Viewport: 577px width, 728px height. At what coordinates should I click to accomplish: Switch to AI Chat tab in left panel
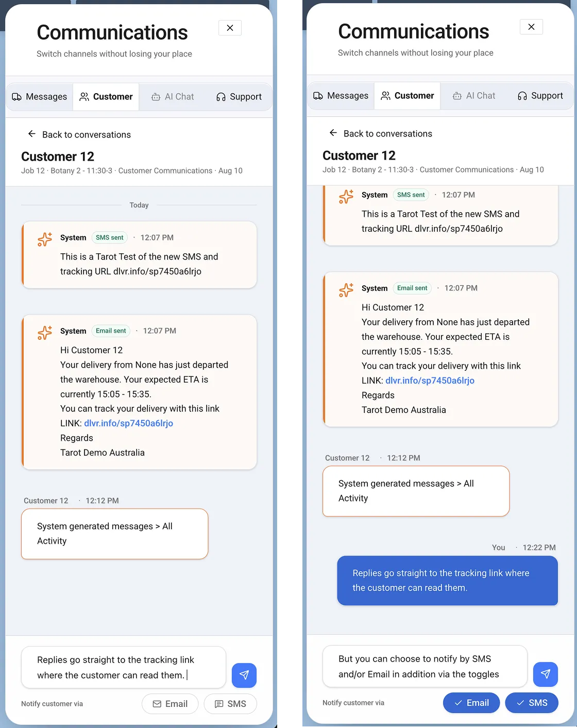pyautogui.click(x=173, y=97)
